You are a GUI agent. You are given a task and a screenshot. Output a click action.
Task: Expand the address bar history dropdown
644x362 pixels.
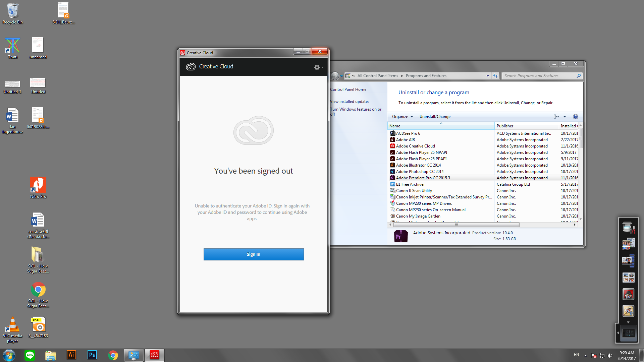click(x=487, y=76)
